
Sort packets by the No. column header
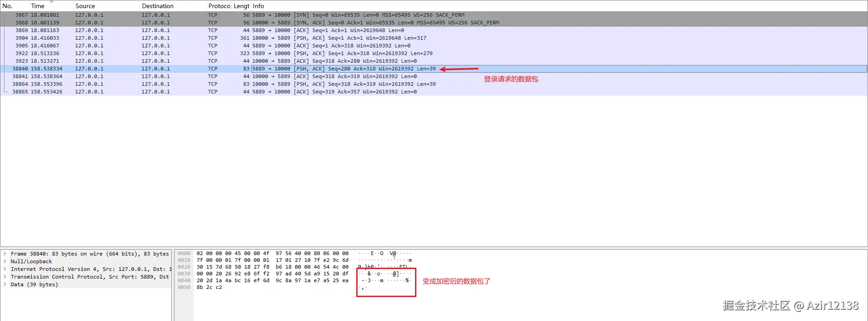click(14, 6)
